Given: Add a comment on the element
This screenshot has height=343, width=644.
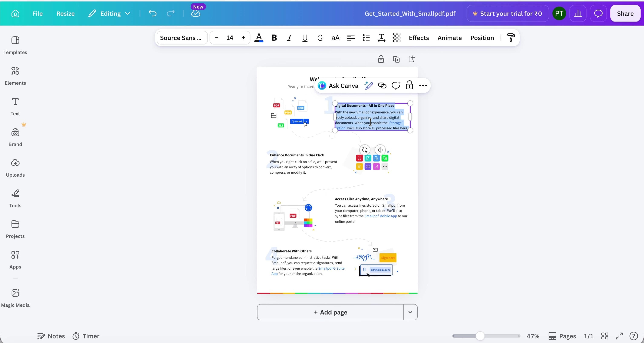Looking at the screenshot, I should coord(396,86).
